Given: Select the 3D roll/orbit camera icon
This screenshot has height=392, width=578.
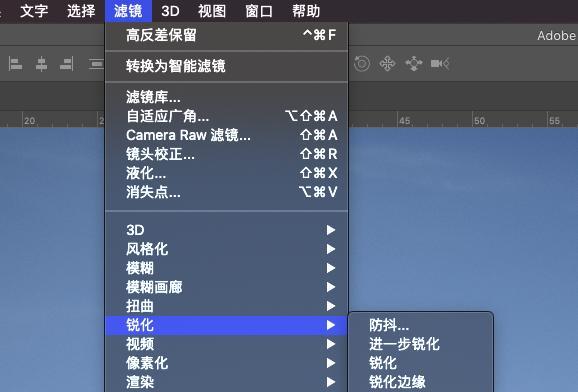Looking at the screenshot, I should coord(362,64).
